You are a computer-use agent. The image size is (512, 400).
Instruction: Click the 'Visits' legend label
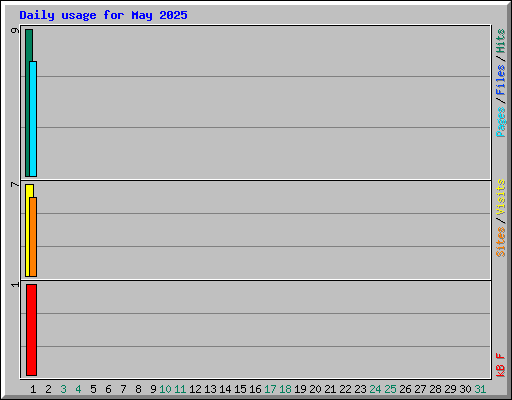point(501,197)
